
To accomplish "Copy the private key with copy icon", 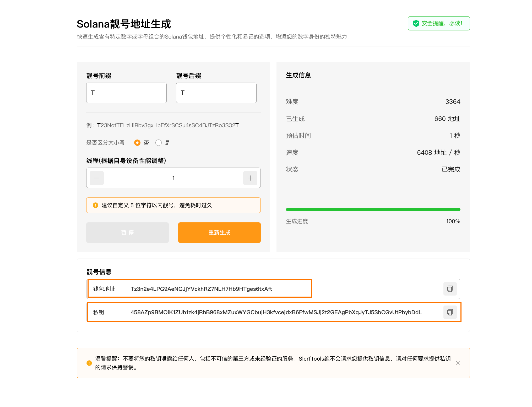I will (450, 312).
